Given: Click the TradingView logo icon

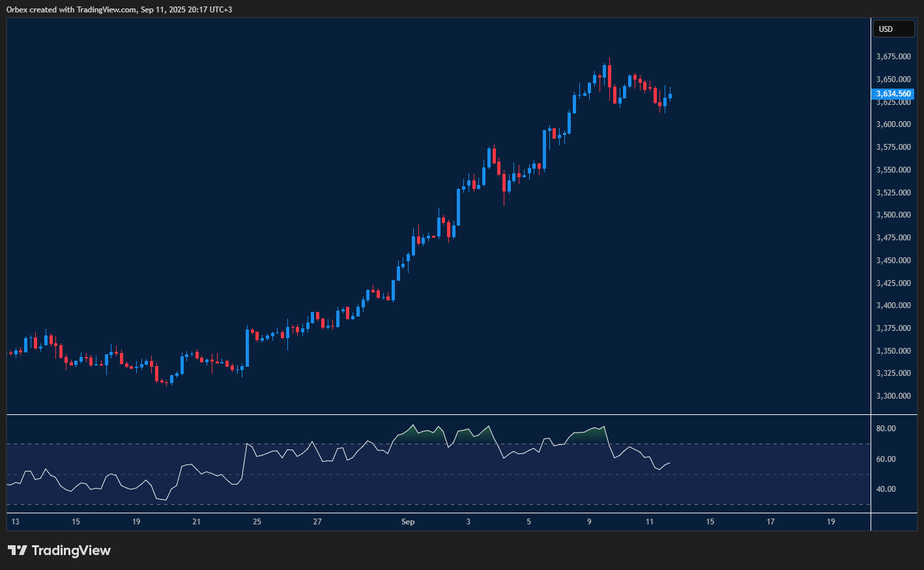Looking at the screenshot, I should tap(17, 550).
